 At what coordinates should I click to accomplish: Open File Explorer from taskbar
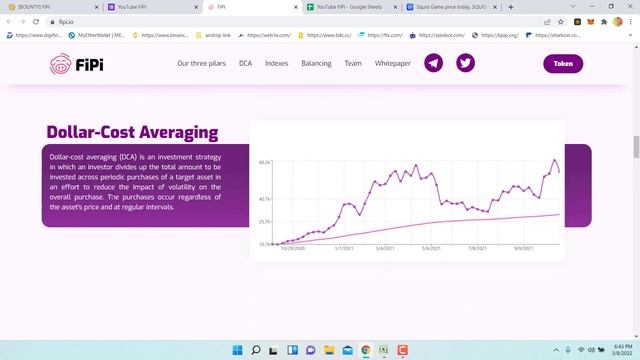(x=329, y=350)
